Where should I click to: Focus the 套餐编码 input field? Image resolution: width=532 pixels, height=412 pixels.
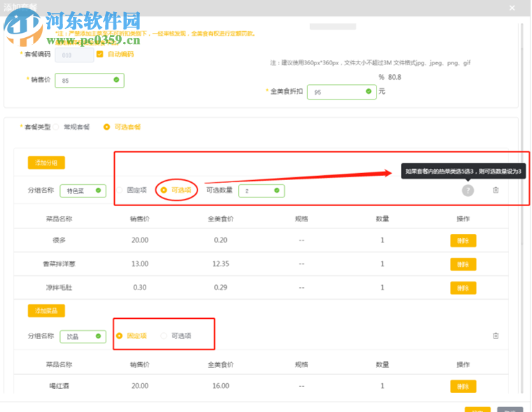click(74, 55)
